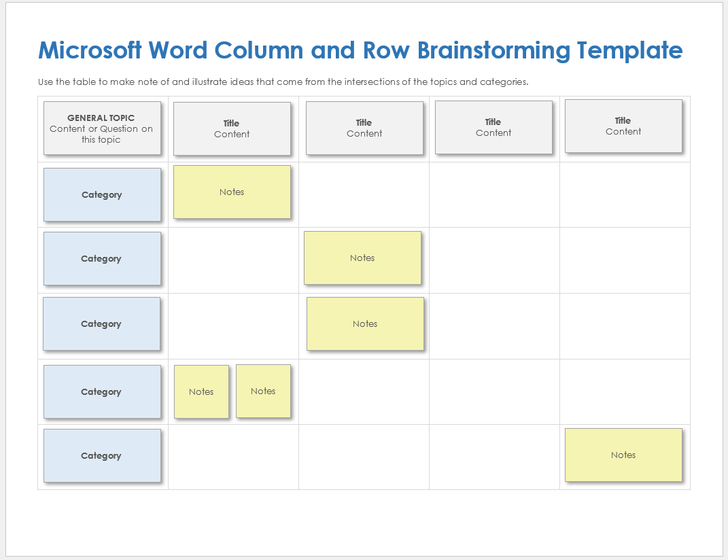Click the third Title Content column header
The width and height of the screenshot is (728, 560).
(x=493, y=127)
